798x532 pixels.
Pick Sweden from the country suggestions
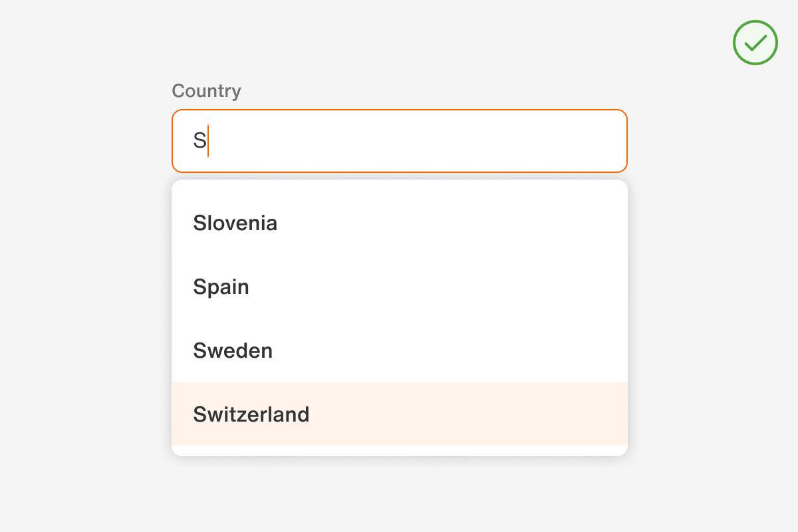click(x=233, y=350)
